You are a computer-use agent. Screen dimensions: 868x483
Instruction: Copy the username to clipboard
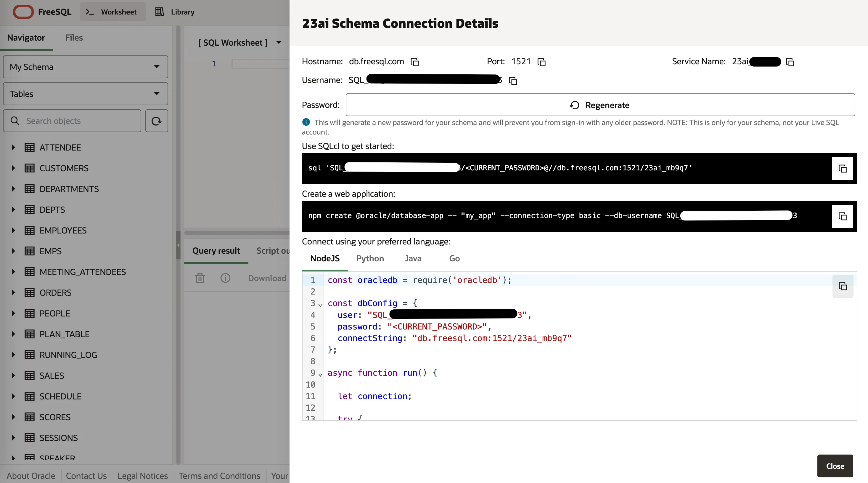click(x=512, y=81)
